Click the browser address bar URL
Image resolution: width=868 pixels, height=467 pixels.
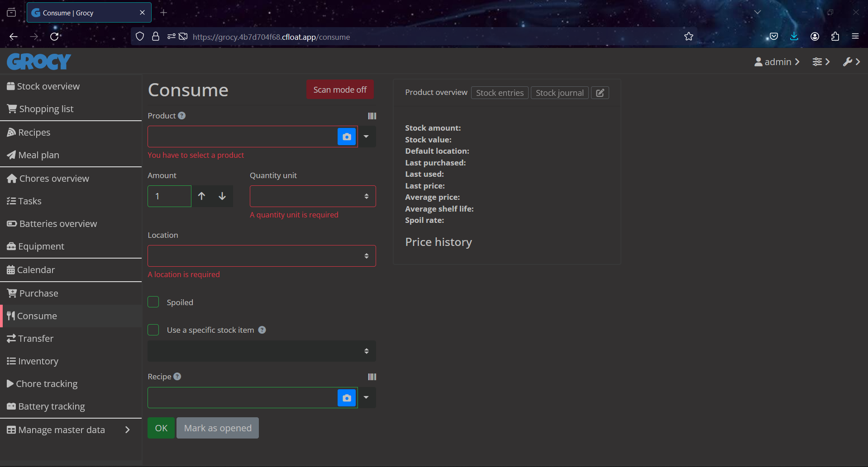272,37
